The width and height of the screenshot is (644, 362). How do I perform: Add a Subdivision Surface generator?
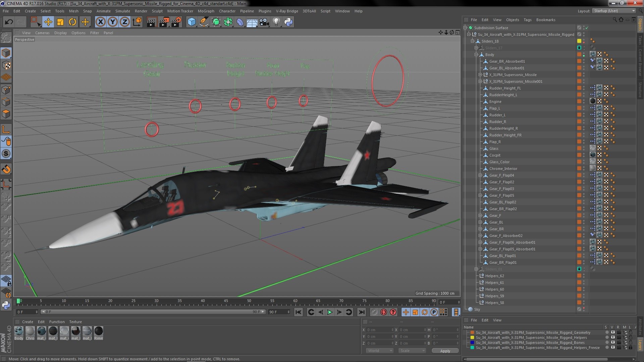[216, 22]
